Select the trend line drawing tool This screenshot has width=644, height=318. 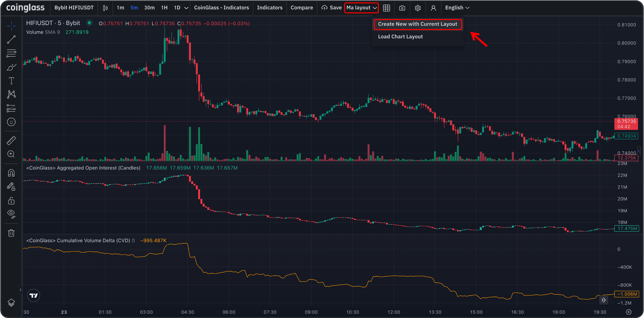11,40
